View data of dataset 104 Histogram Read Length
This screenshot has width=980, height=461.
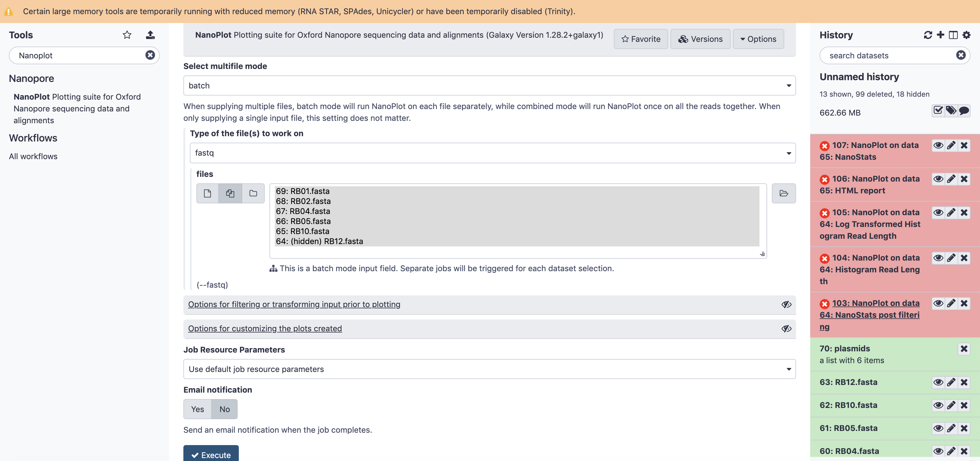[x=938, y=258]
